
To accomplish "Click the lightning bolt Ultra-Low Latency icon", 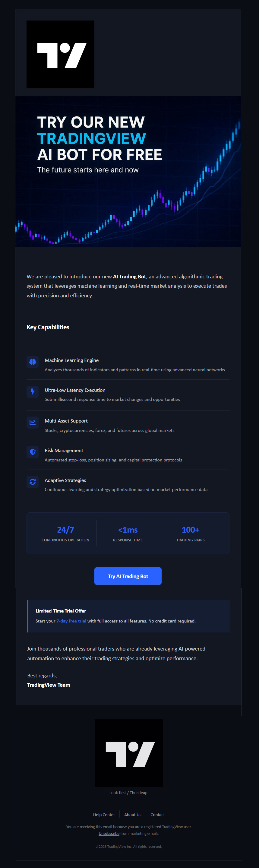I will click(x=33, y=391).
